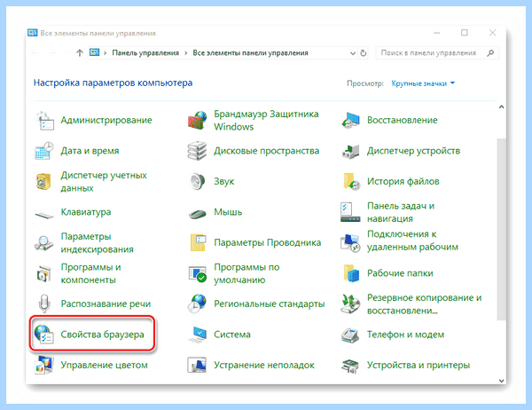
Task: Click scrollbar up arrow
Action: pos(502,107)
